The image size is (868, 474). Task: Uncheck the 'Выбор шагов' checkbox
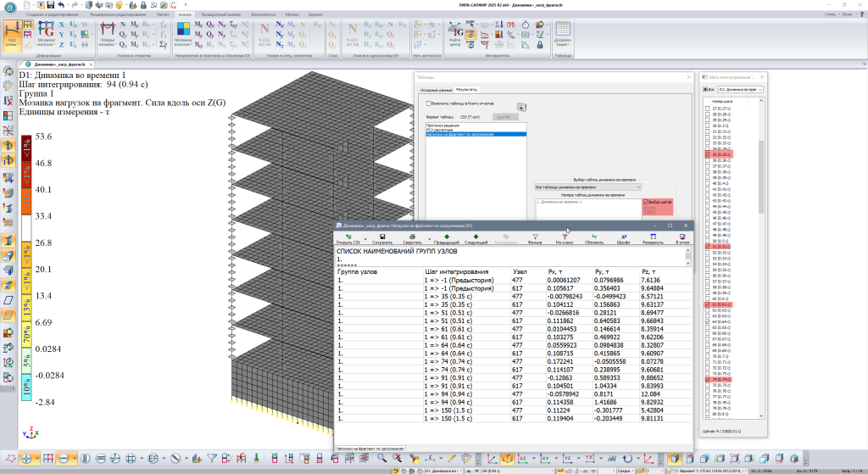click(645, 203)
